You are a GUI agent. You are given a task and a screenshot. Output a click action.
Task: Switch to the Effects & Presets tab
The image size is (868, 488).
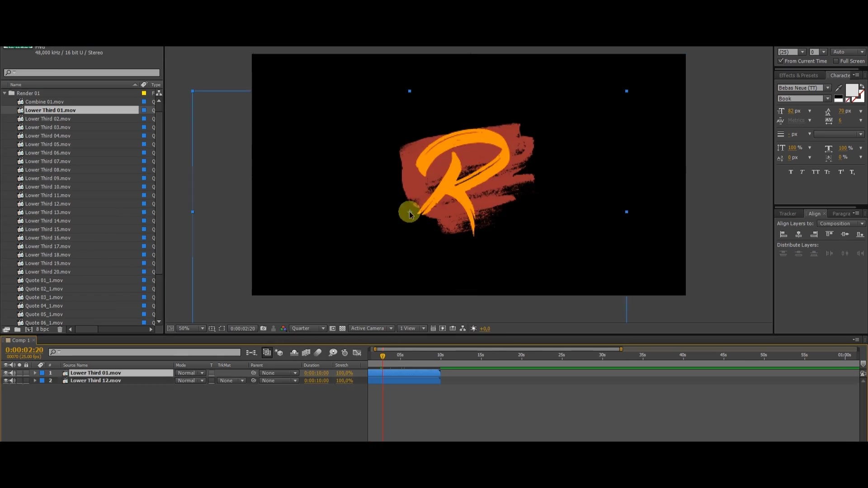point(798,75)
